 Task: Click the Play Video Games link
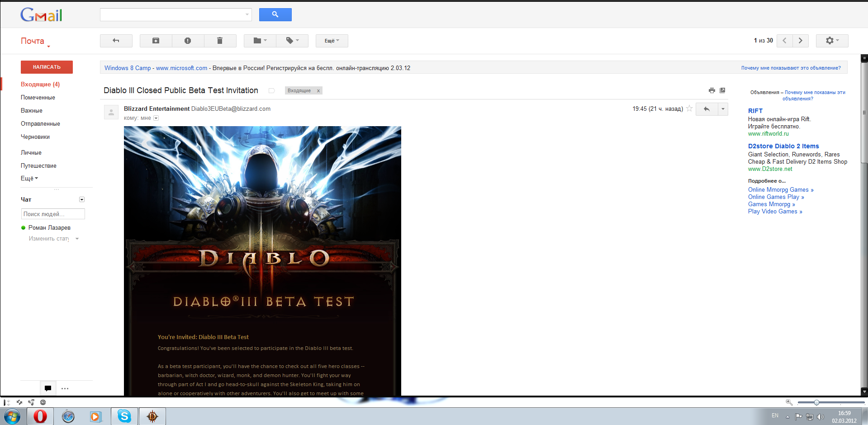tap(775, 212)
